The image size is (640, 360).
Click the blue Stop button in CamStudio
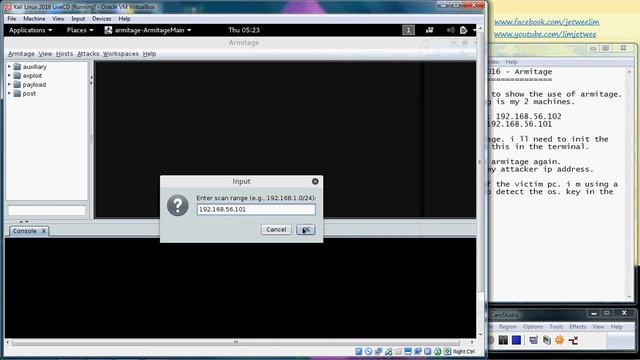[516, 340]
